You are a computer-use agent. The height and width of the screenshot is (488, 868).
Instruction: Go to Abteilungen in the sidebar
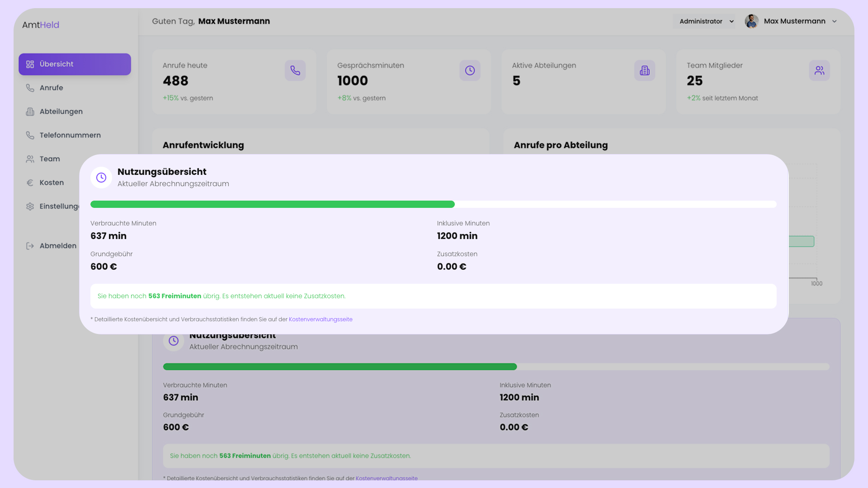click(61, 112)
